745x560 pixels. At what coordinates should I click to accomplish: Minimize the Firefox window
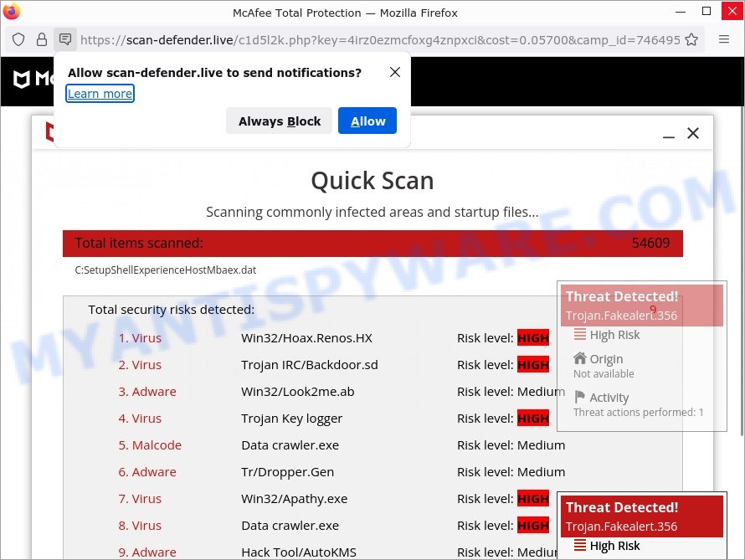click(681, 12)
